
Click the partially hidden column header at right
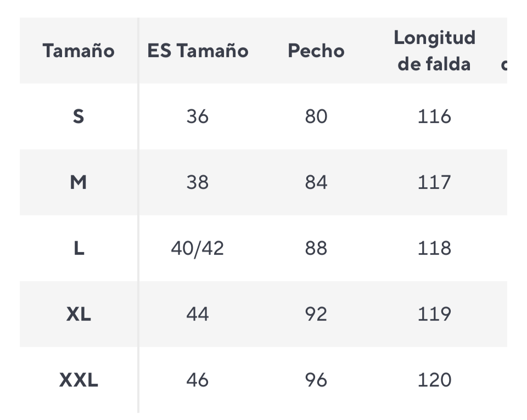504,64
